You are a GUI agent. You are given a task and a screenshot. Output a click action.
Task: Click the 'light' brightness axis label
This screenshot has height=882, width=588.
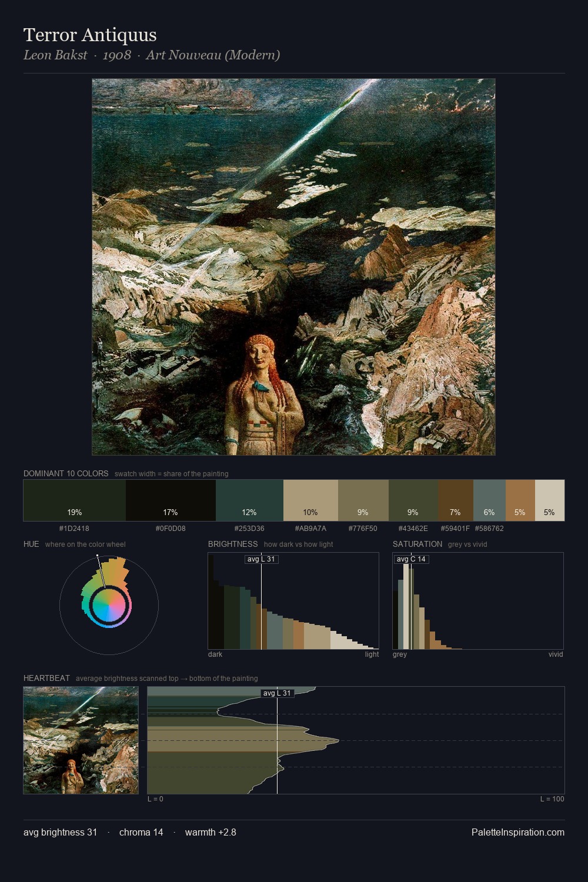click(372, 654)
